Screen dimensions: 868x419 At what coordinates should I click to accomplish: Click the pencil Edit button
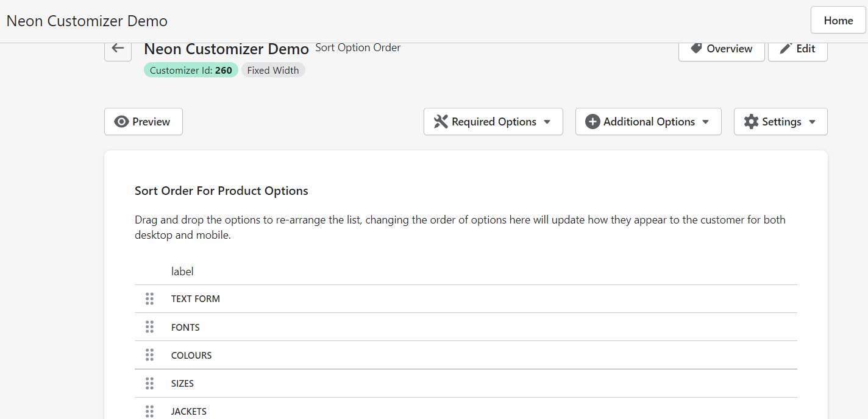click(797, 49)
